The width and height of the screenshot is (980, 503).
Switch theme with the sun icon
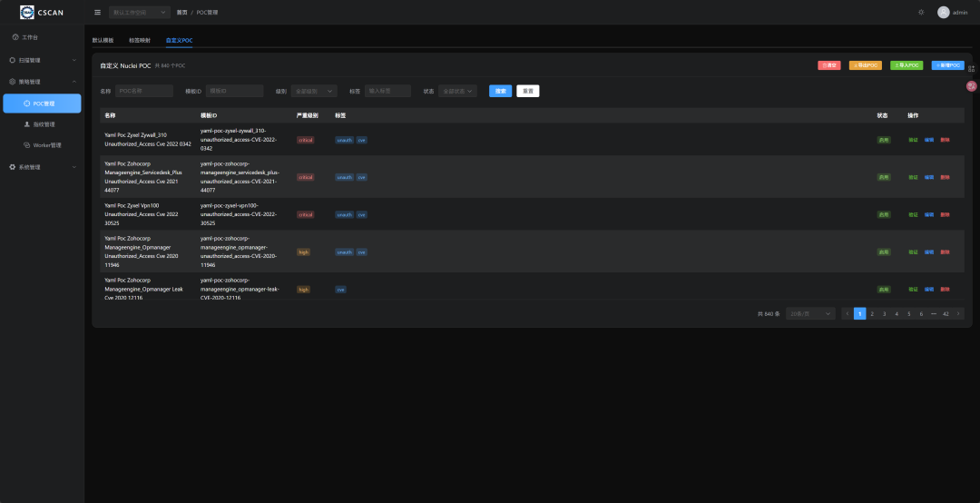pos(921,12)
